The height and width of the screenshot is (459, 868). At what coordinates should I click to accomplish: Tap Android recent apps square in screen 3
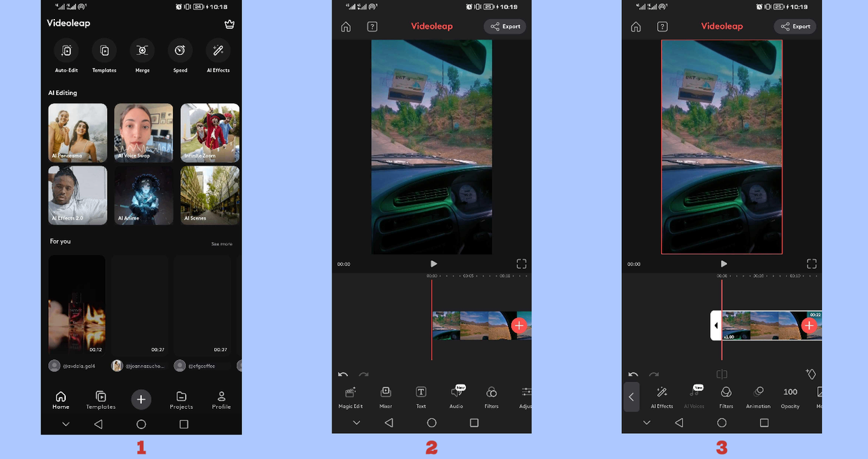pos(764,422)
